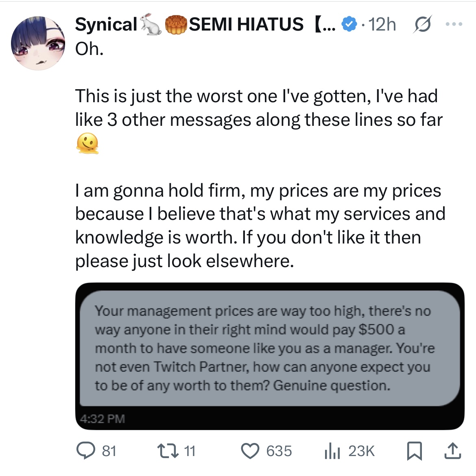Open Synical's profile avatar
This screenshot has width=476, height=476.
point(38,43)
